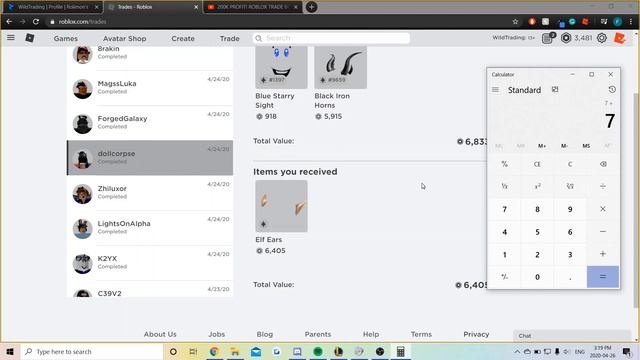Go back in browser history

9,22
